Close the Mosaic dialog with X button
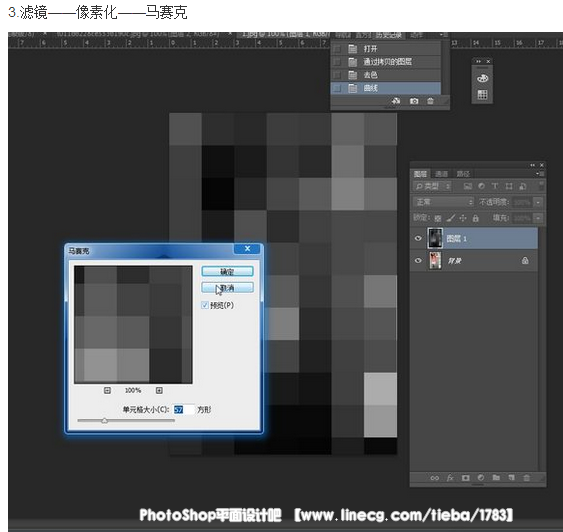This screenshot has width=563, height=532. click(x=247, y=249)
